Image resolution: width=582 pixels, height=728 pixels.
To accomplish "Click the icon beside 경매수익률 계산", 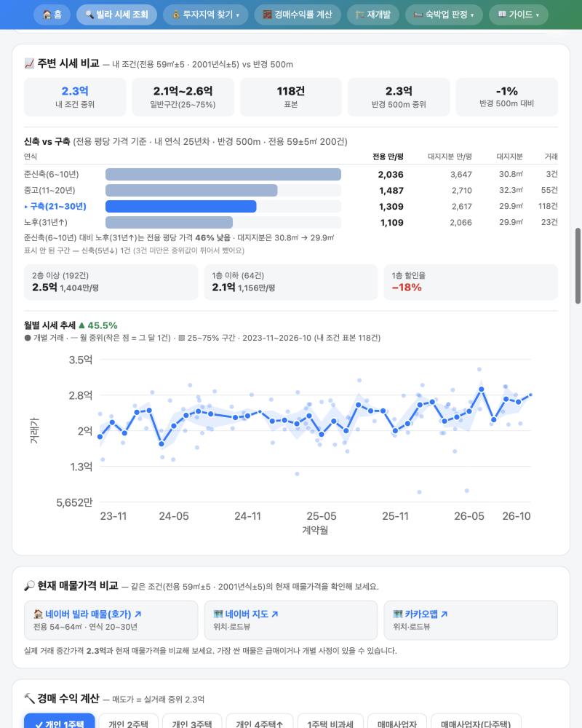I will click(267, 15).
